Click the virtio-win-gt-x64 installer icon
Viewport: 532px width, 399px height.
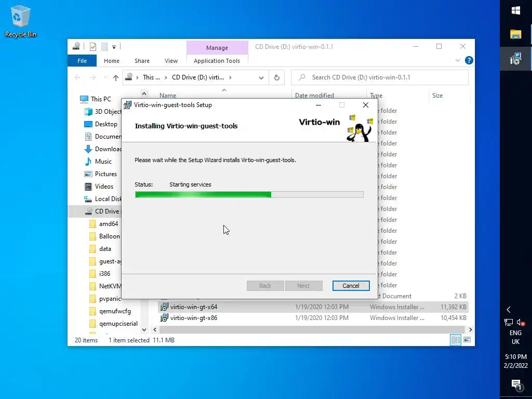pos(164,307)
